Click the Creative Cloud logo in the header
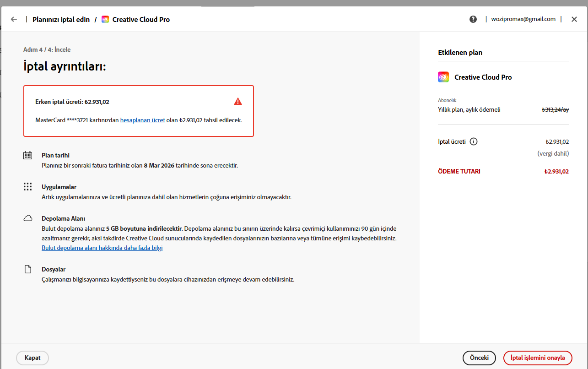Image resolution: width=588 pixels, height=369 pixels. pos(105,19)
